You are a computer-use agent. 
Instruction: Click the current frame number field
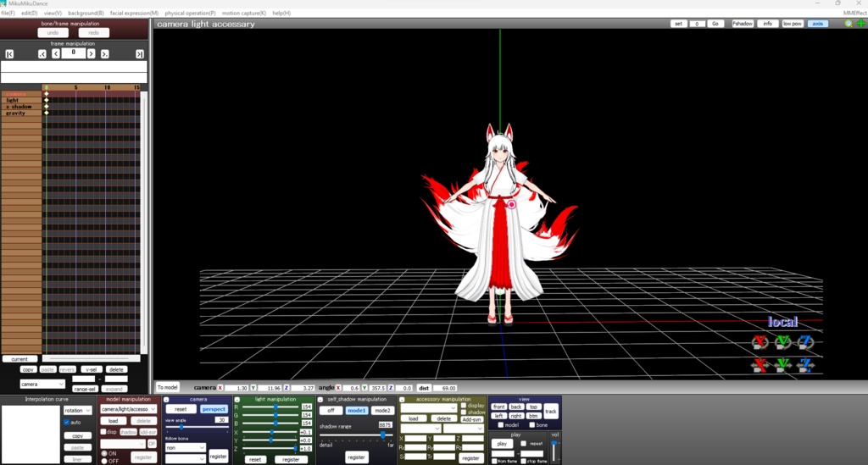pos(73,53)
